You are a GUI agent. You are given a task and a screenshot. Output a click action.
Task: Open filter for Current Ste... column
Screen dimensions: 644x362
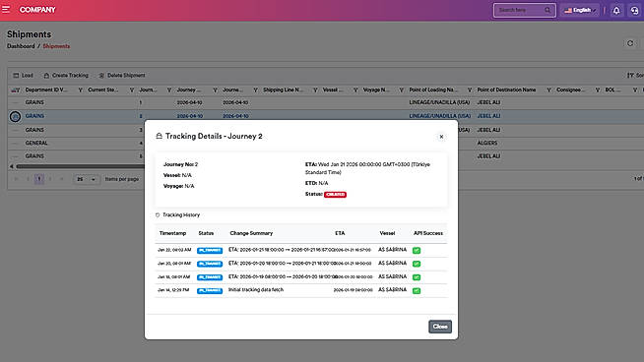click(132, 90)
